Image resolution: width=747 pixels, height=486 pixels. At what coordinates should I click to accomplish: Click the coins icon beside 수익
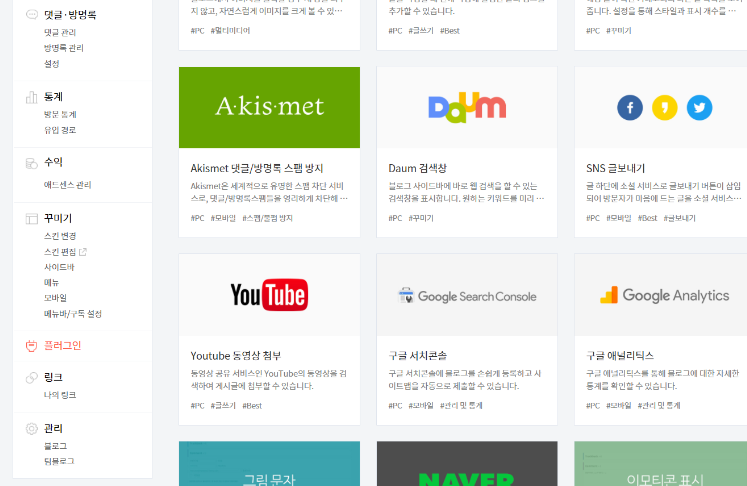click(x=31, y=163)
